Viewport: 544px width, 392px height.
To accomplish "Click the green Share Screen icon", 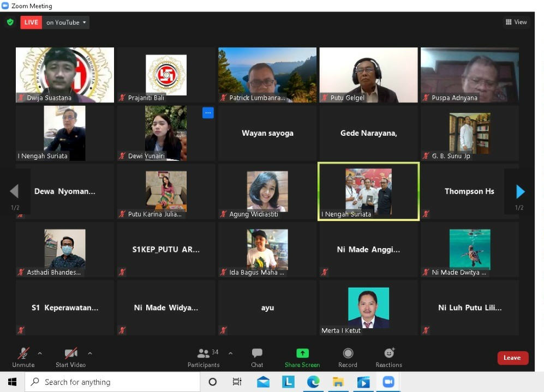I will click(302, 353).
